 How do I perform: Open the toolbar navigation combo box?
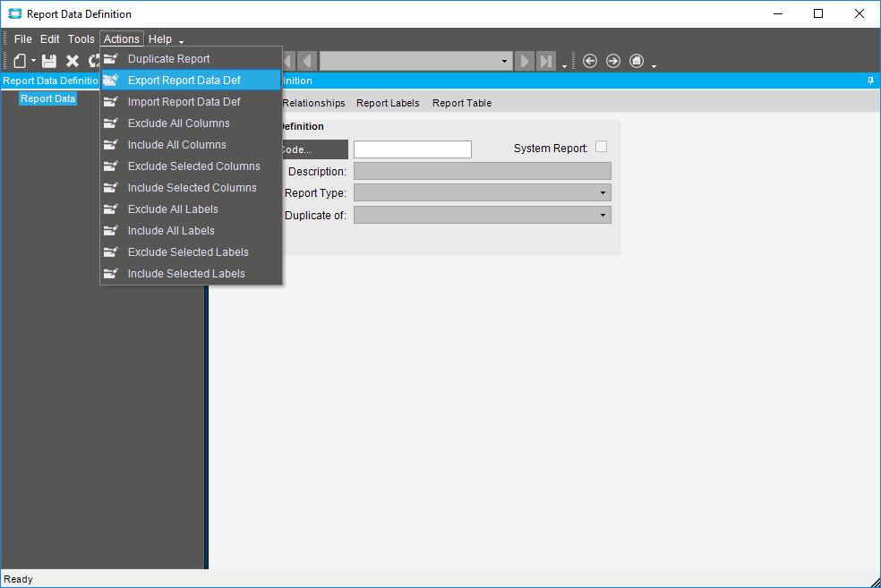tap(505, 61)
